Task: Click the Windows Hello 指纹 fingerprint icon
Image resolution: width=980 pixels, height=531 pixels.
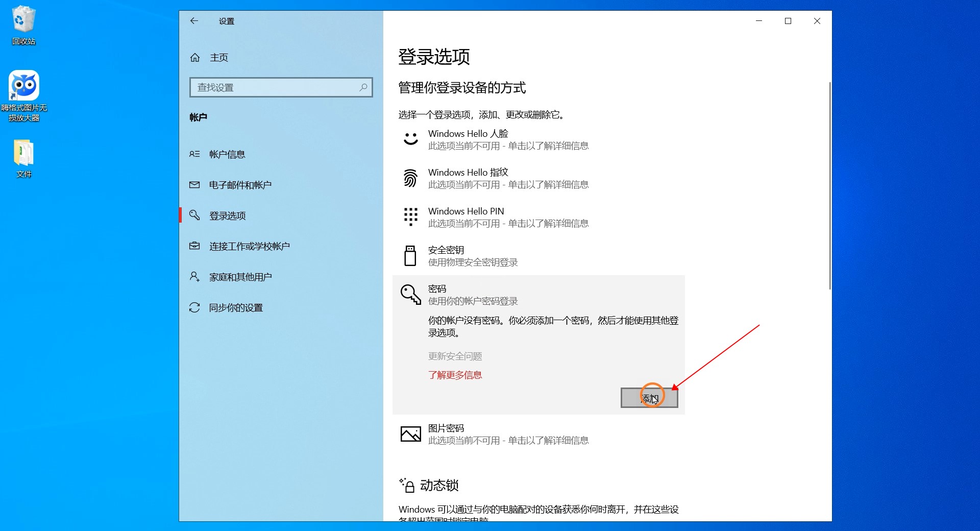Action: (411, 178)
